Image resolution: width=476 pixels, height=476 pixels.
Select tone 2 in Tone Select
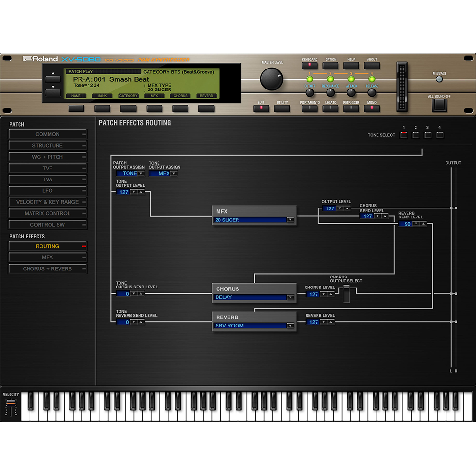416,135
